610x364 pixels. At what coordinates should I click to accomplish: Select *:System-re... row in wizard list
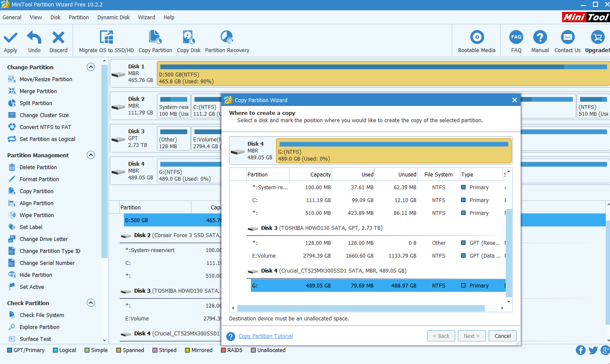coord(378,188)
